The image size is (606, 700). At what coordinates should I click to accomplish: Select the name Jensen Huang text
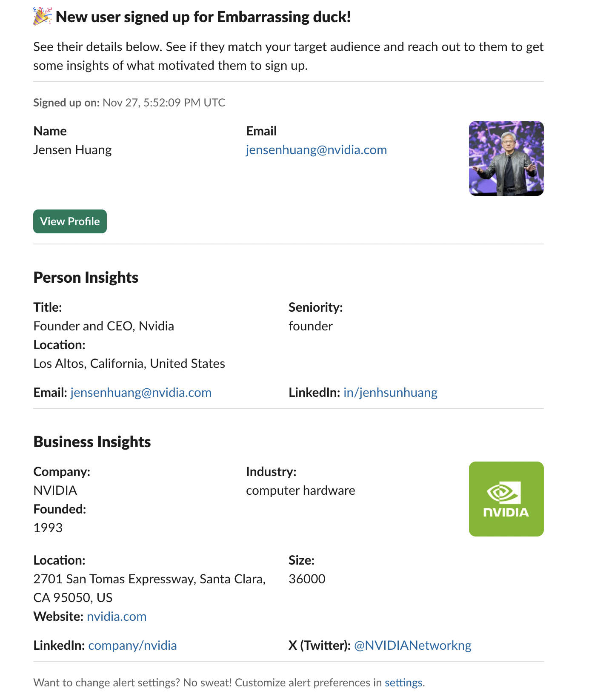72,150
